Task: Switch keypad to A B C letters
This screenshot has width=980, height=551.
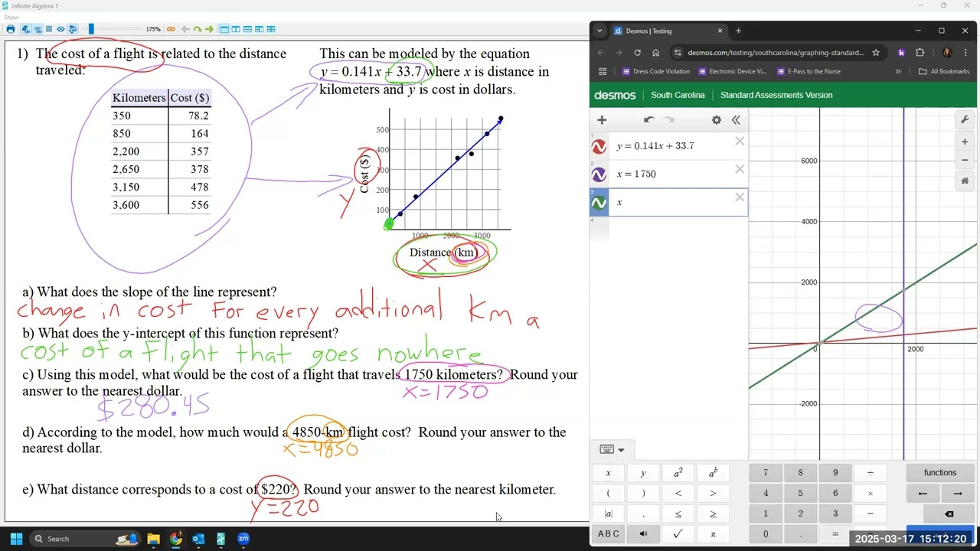Action: click(609, 534)
